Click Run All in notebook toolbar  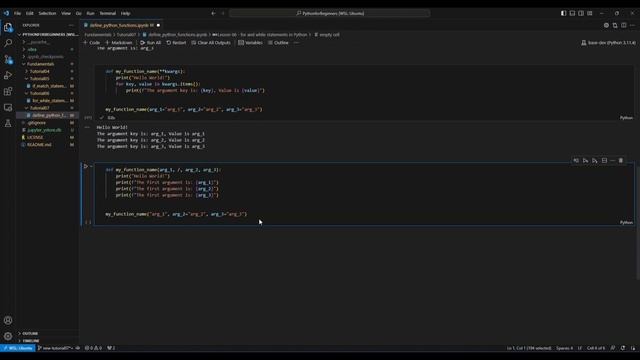pos(151,42)
